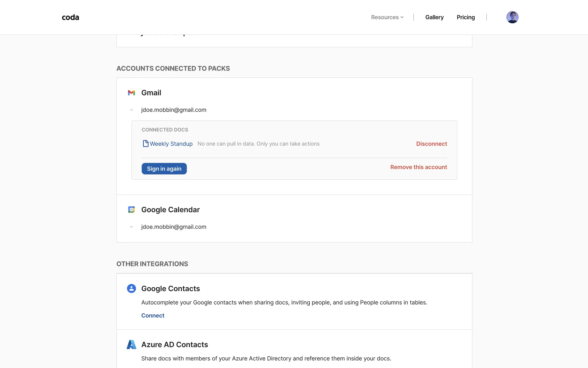This screenshot has height=368, width=588.
Task: Click the Google Calendar pack icon
Action: pos(131,210)
